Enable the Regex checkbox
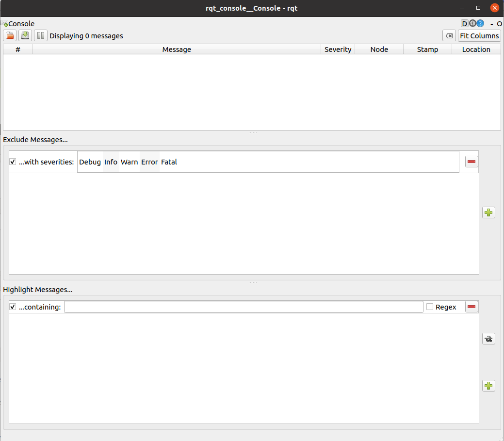 [430, 307]
